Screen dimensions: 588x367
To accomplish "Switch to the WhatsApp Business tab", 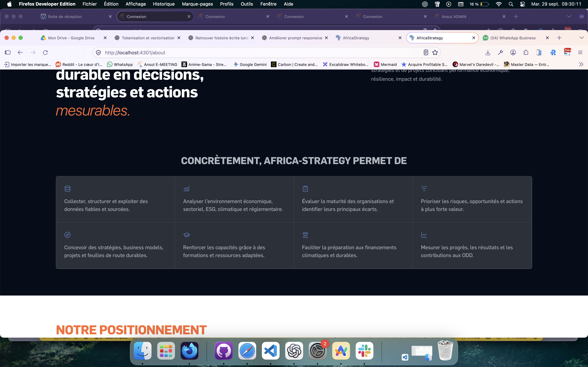I will click(x=513, y=38).
